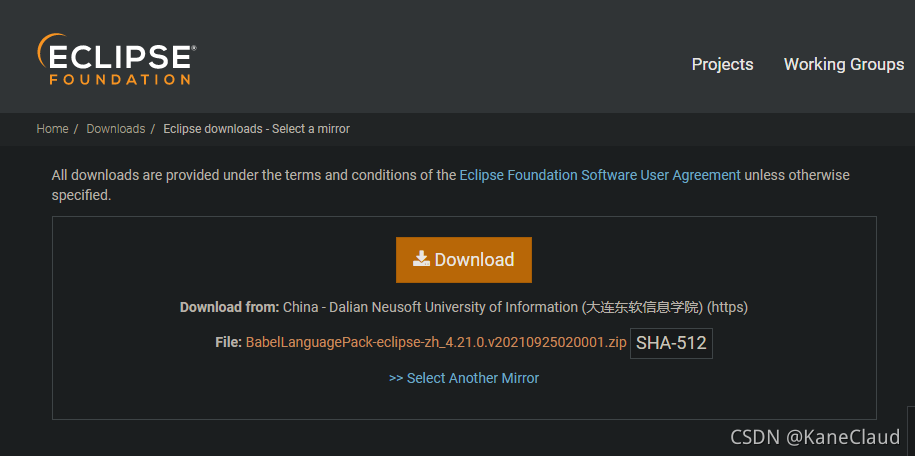
Task: Click the Eclipse Foundation logo
Action: [116, 58]
